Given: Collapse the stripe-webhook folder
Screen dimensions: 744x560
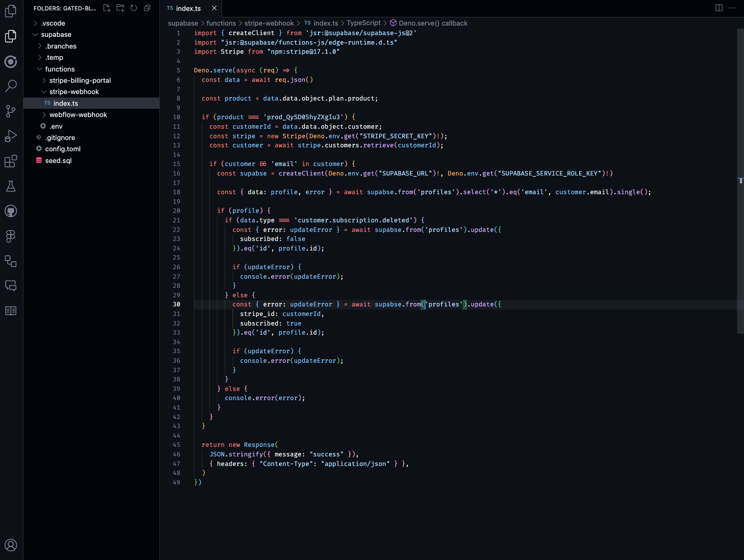Looking at the screenshot, I should pyautogui.click(x=91, y=92).
